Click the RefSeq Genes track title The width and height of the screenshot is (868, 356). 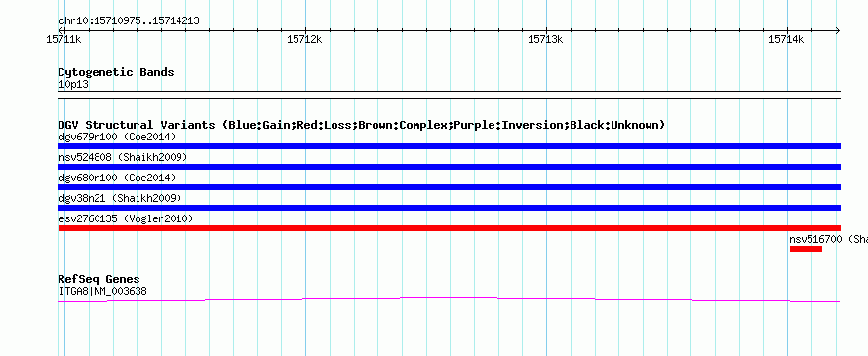pyautogui.click(x=99, y=279)
